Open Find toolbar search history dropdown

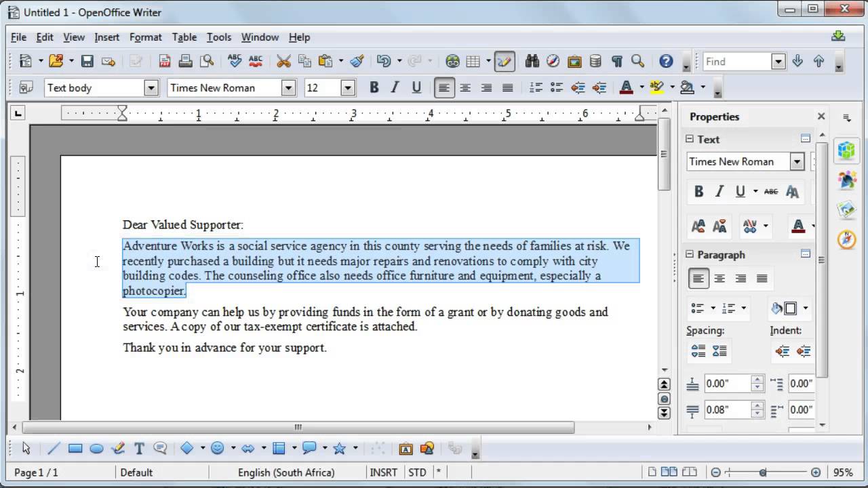pos(778,62)
